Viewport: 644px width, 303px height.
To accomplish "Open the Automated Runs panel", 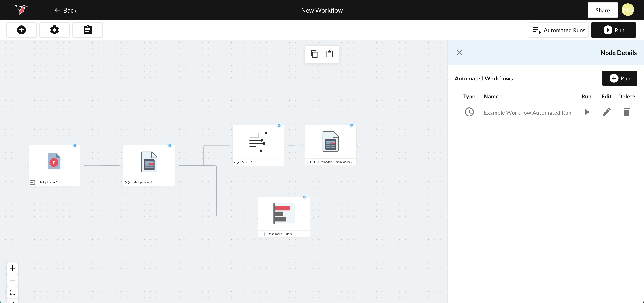I will [559, 30].
